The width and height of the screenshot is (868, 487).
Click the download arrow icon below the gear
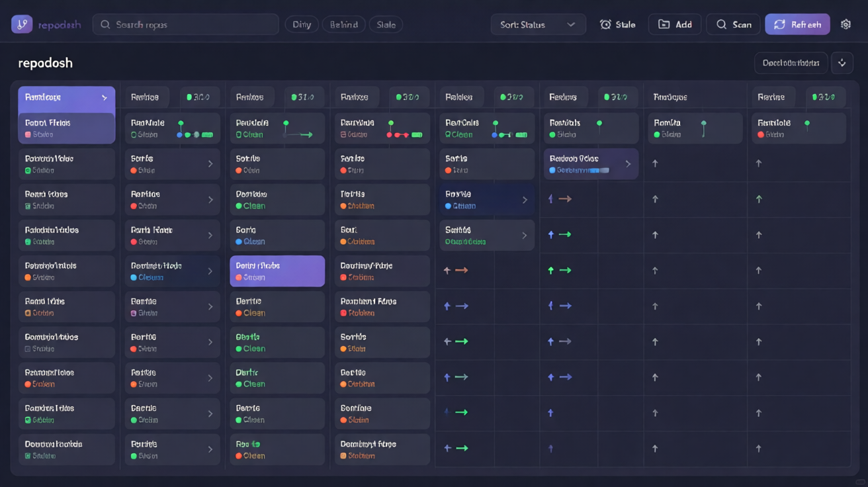(842, 63)
